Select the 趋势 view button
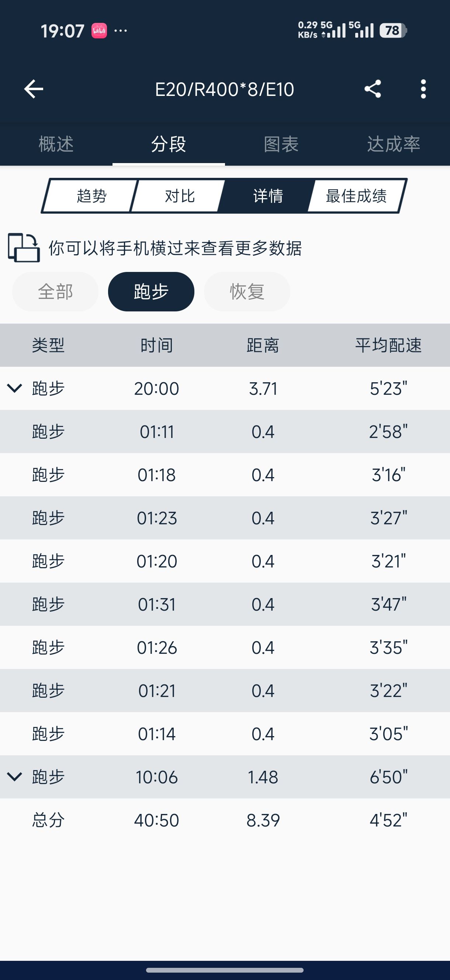This screenshot has width=450, height=980. click(91, 196)
